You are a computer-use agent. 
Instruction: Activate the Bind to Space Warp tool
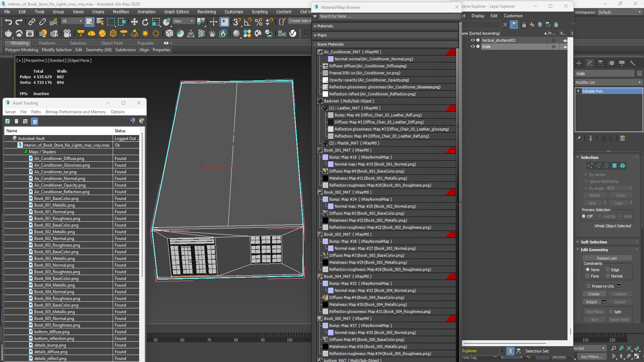(53, 22)
